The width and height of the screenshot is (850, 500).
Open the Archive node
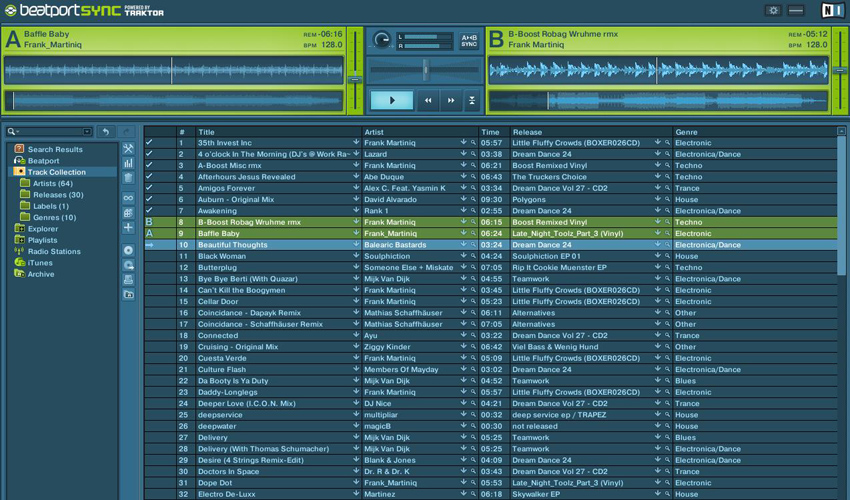click(x=41, y=274)
